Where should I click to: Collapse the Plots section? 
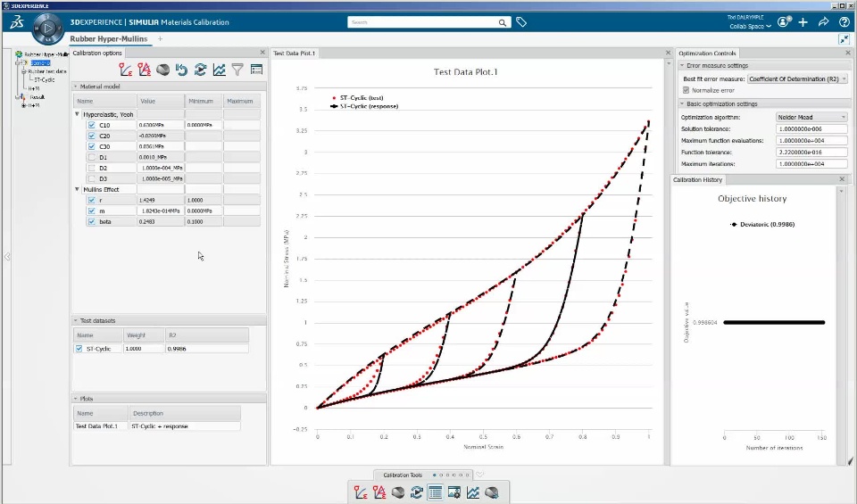[75, 399]
